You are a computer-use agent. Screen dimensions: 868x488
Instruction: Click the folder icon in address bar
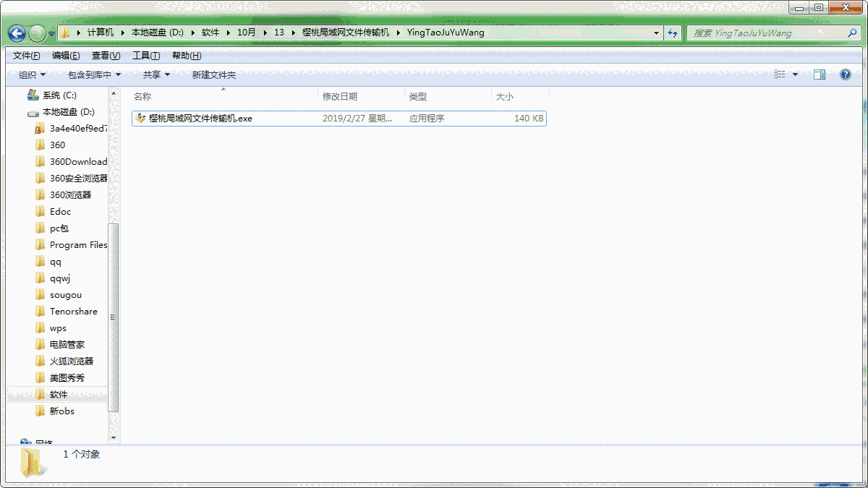65,33
